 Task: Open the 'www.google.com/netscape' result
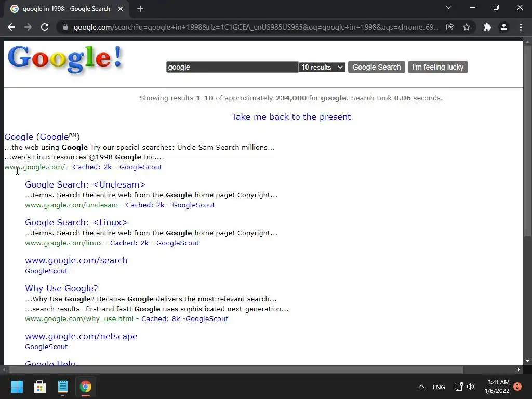(81, 336)
